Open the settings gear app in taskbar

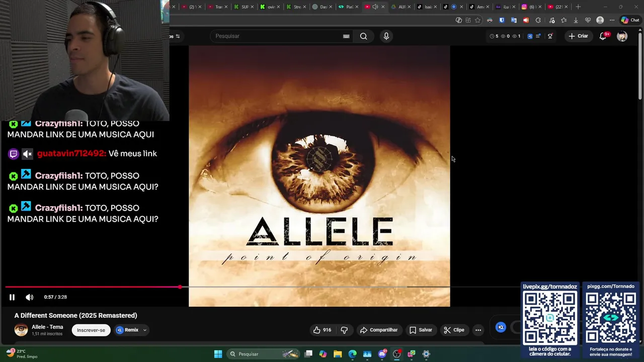click(426, 354)
